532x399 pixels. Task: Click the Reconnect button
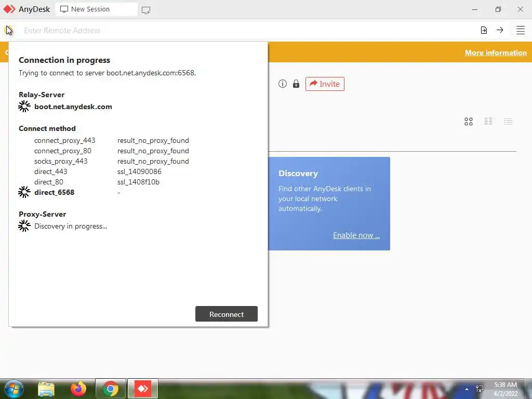click(x=227, y=314)
